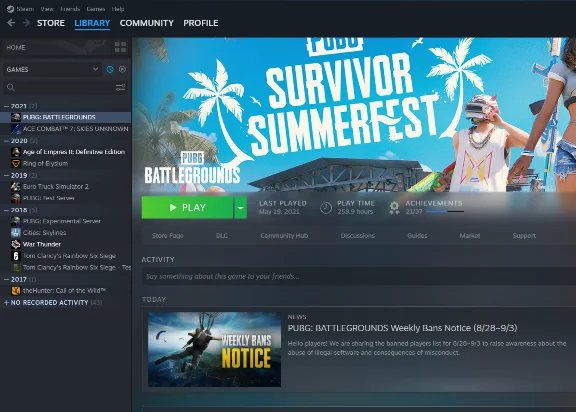Image resolution: width=576 pixels, height=412 pixels.
Task: Open the Store Page link
Action: 168,235
